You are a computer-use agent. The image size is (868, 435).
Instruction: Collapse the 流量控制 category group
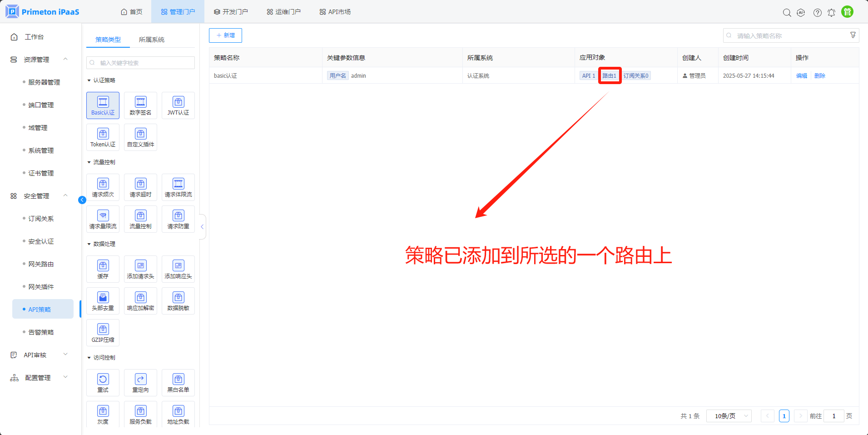coord(89,162)
